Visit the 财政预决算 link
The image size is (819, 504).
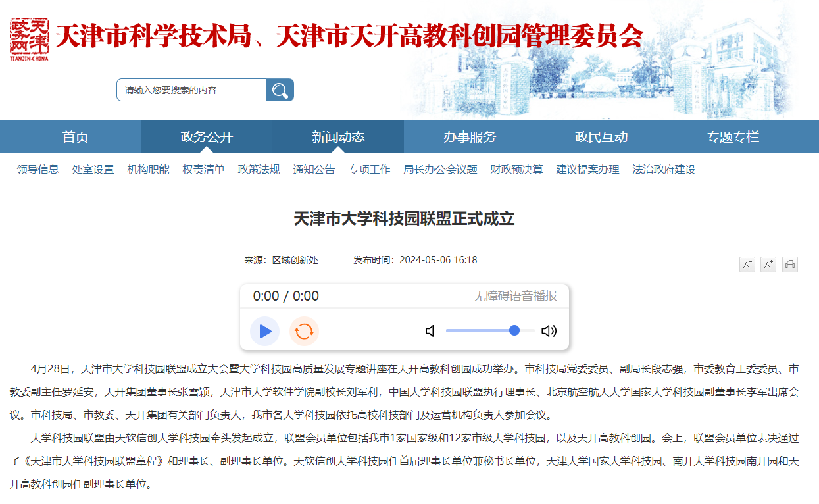(516, 170)
